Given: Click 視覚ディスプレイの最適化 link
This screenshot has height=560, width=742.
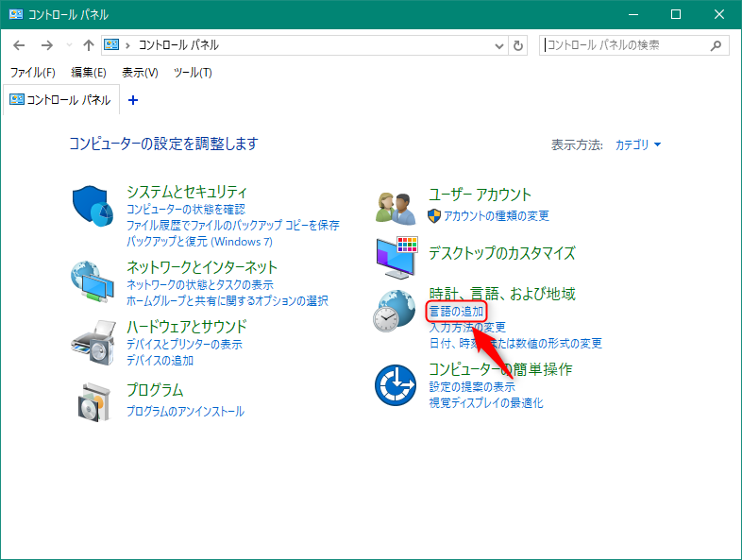Looking at the screenshot, I should coord(486,403).
